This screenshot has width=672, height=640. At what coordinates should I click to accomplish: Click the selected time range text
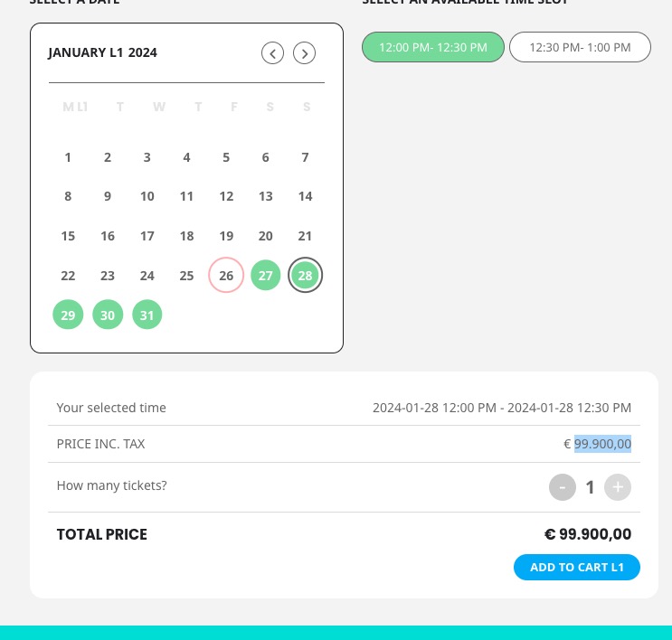click(x=502, y=408)
